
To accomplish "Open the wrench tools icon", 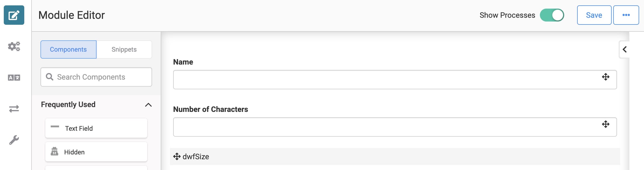I will pyautogui.click(x=14, y=140).
